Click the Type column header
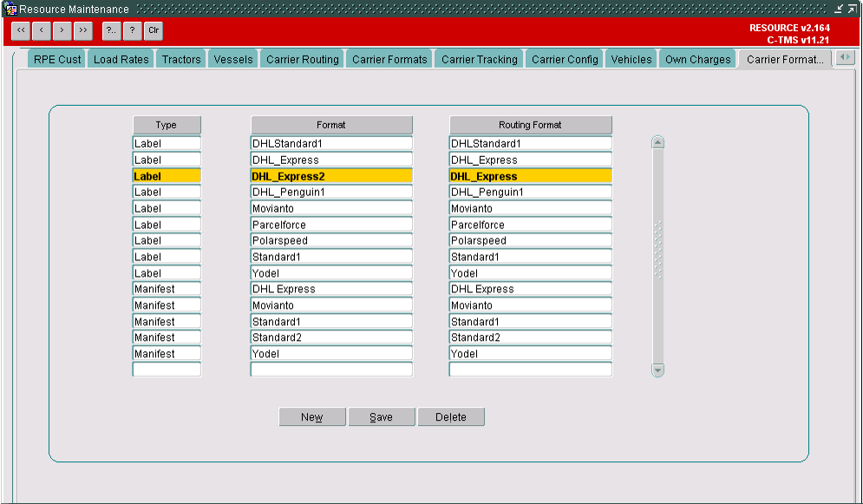The width and height of the screenshot is (863, 504). tap(167, 125)
